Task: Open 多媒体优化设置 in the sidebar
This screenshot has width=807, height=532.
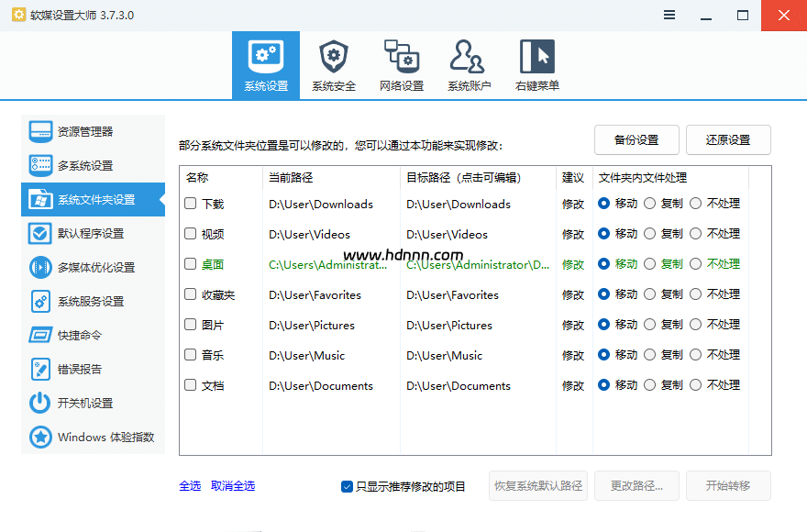Action: (x=40, y=267)
